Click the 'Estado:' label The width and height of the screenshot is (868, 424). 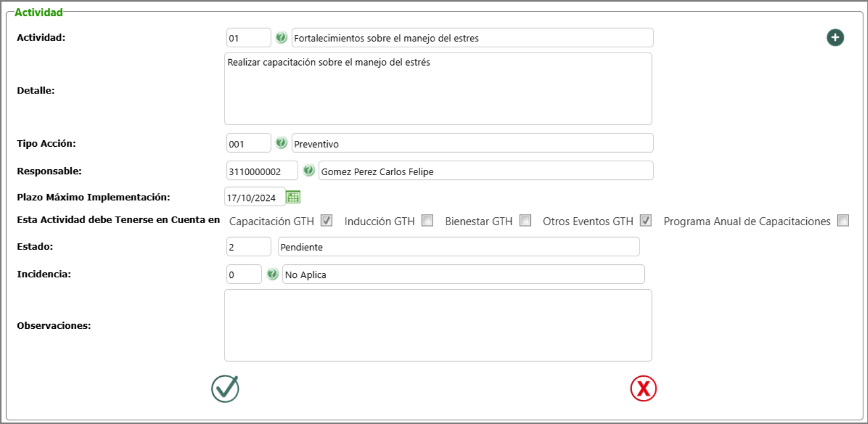tap(35, 247)
